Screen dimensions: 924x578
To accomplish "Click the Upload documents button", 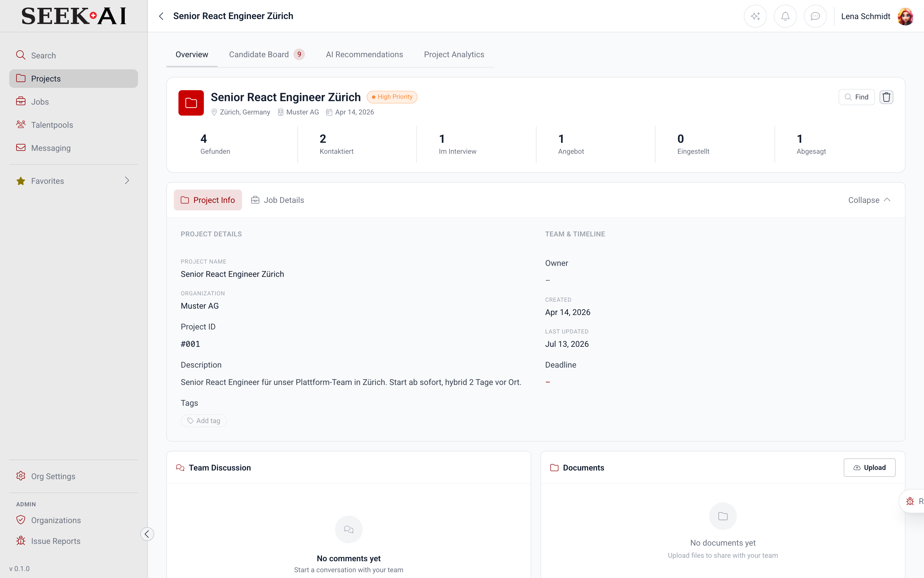I will (x=869, y=468).
